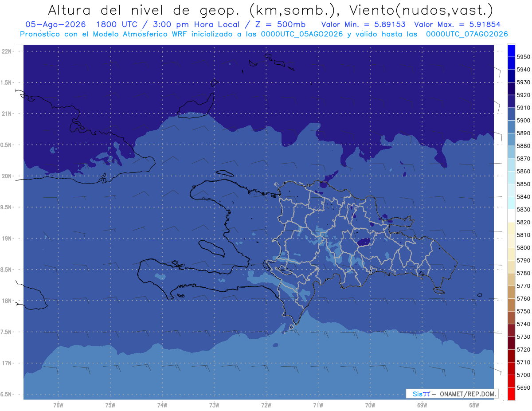Click the 5840 value on the color scale
Image resolution: width=532 pixels, height=411 pixels.
click(x=523, y=197)
